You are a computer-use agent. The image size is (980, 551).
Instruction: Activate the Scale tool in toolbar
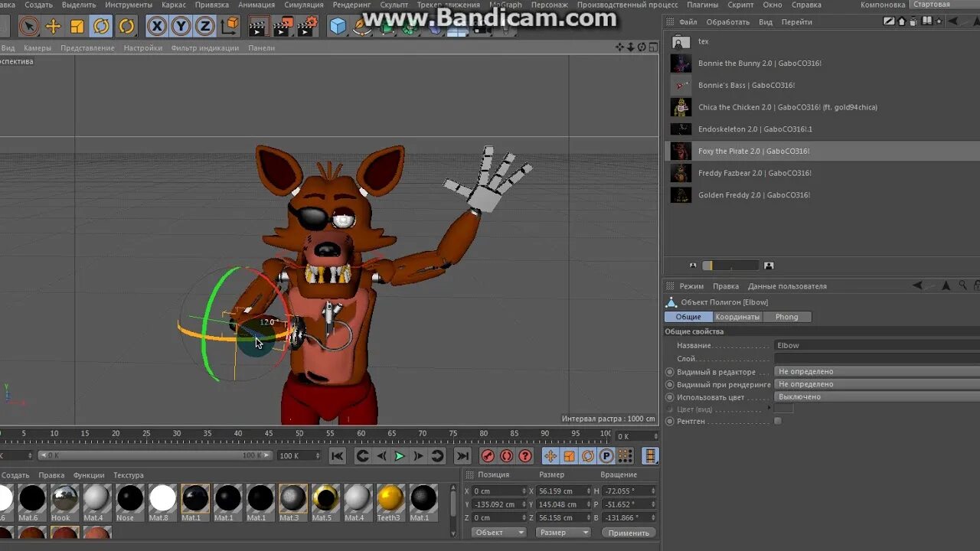click(77, 27)
